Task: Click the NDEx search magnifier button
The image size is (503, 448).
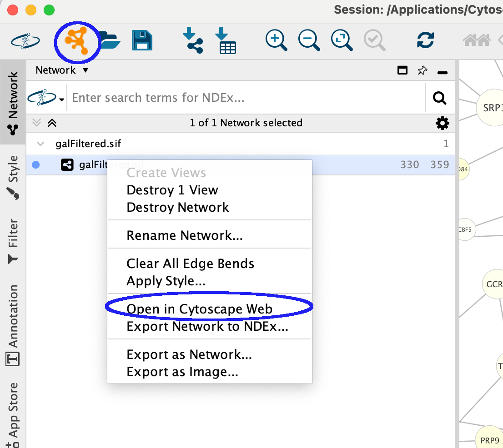Action: click(x=439, y=98)
